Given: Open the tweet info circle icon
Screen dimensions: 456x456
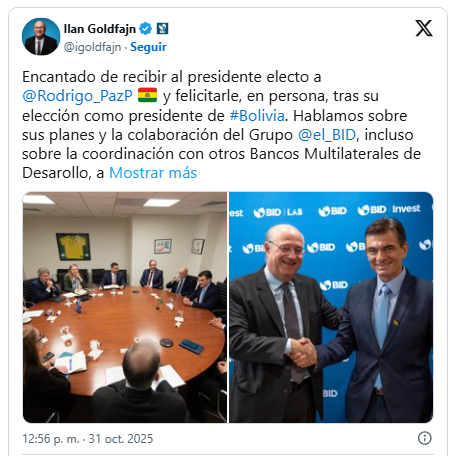Looking at the screenshot, I should click(x=424, y=438).
